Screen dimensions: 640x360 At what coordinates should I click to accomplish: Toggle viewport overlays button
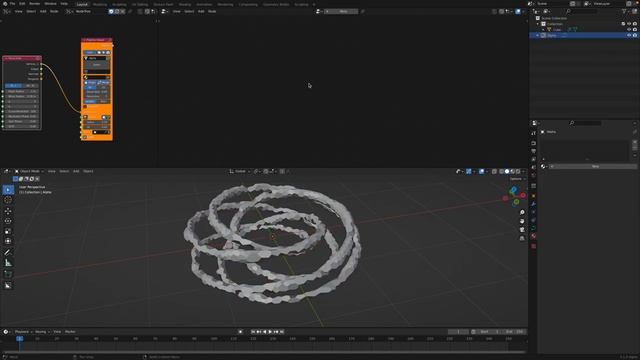click(482, 171)
